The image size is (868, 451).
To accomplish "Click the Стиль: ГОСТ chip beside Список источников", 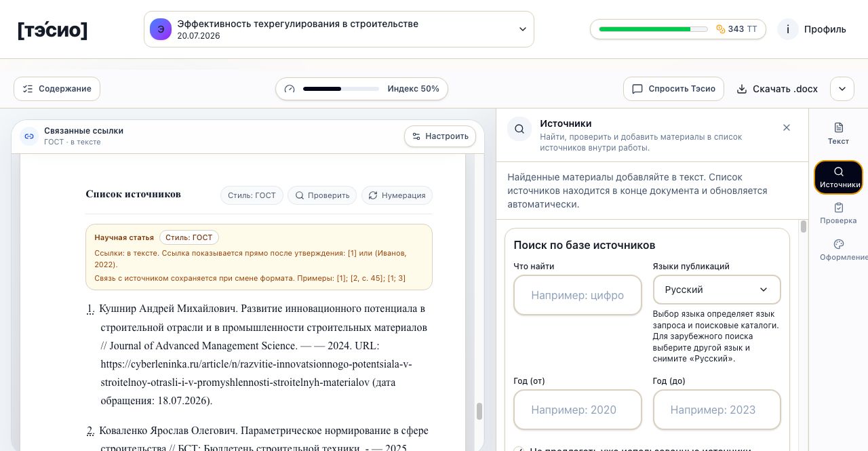I will [x=252, y=195].
